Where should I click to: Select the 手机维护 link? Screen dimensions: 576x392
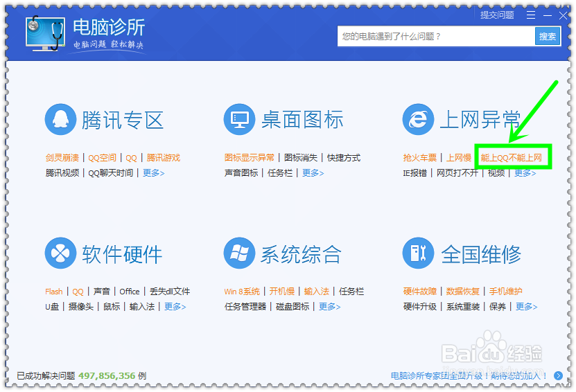pos(506,292)
